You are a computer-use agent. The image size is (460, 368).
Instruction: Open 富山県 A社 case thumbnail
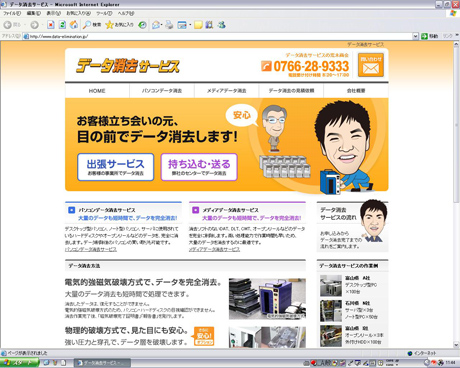click(x=331, y=286)
